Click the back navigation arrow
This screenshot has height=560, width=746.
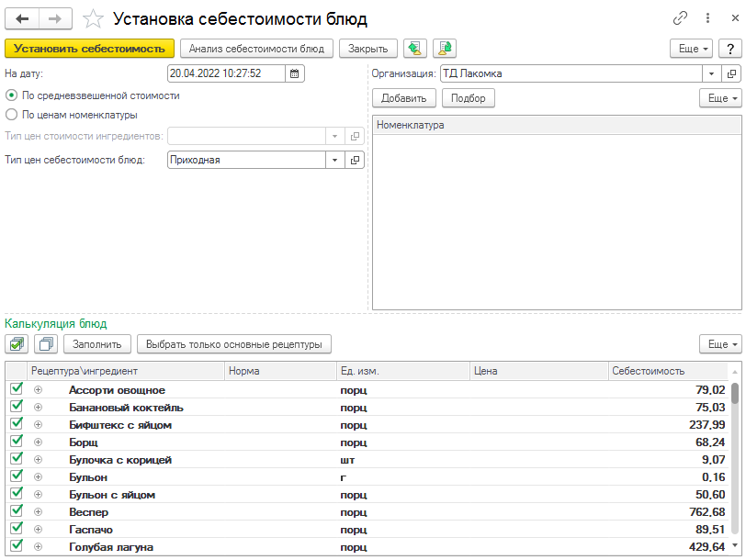click(22, 18)
